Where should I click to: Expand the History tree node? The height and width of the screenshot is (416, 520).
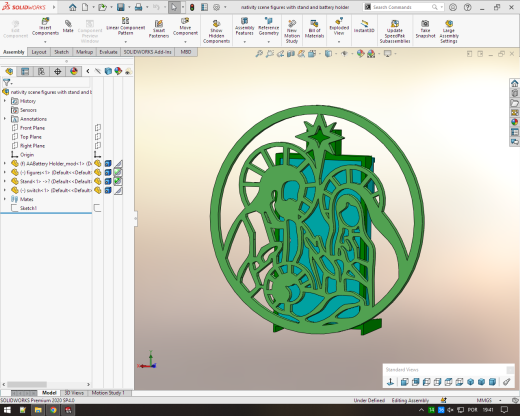coord(5,101)
